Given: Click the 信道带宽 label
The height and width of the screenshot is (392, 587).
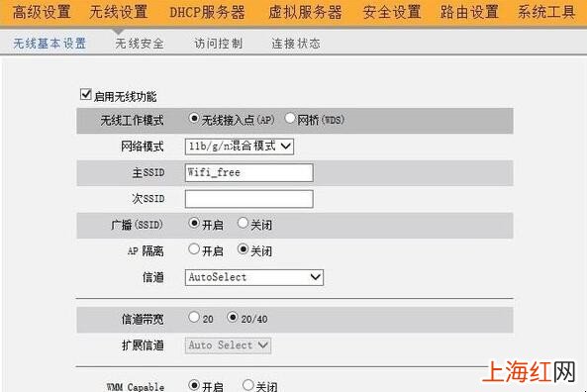Looking at the screenshot, I should pos(143,320).
